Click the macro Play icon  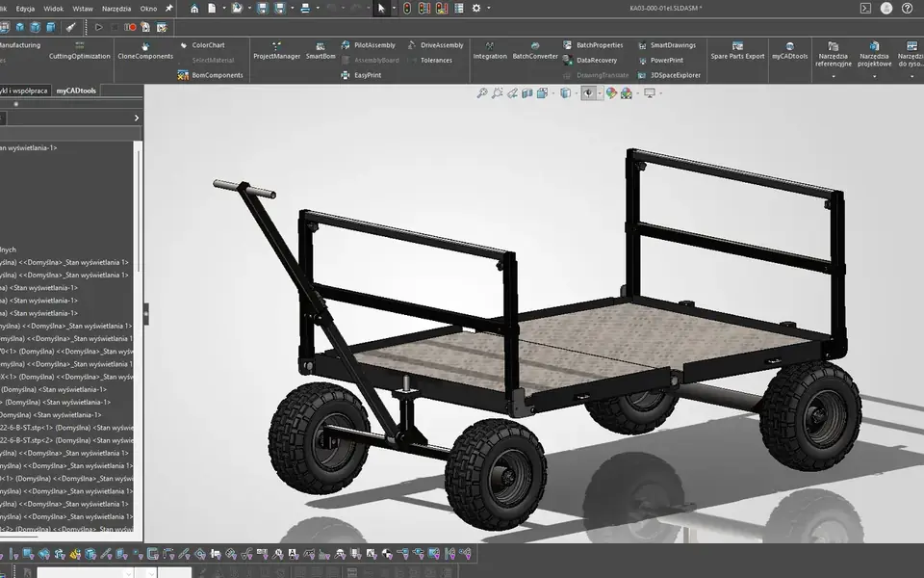point(98,27)
